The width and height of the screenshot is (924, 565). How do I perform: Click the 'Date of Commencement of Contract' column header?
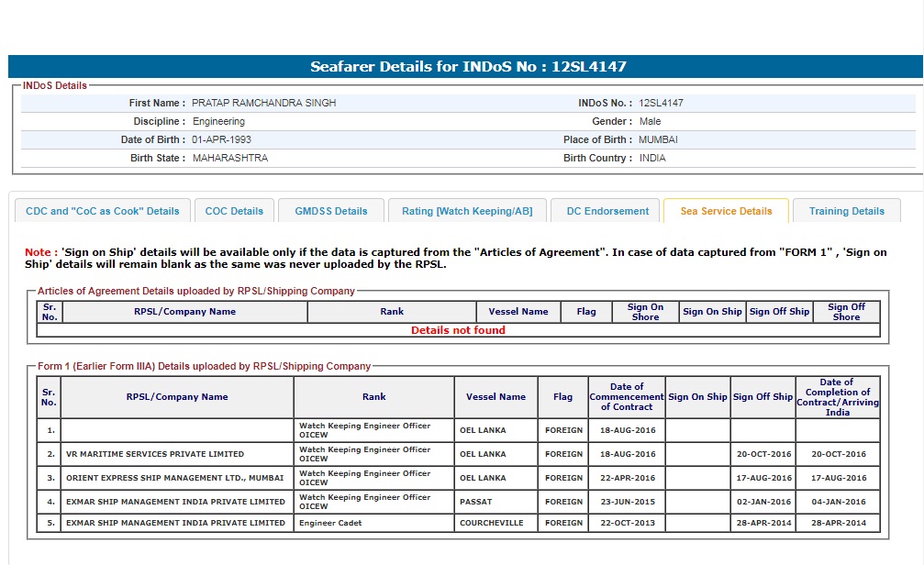tap(627, 397)
